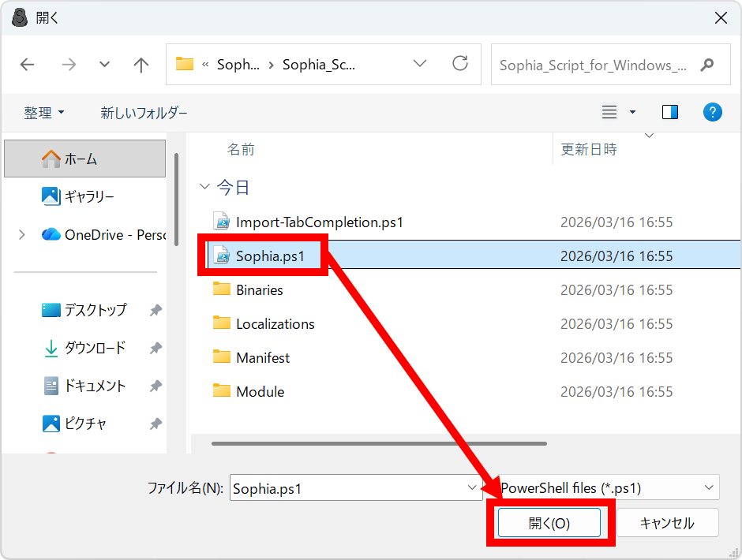This screenshot has width=742, height=560.
Task: Expand the OneDrive tree node
Action: coord(21,234)
